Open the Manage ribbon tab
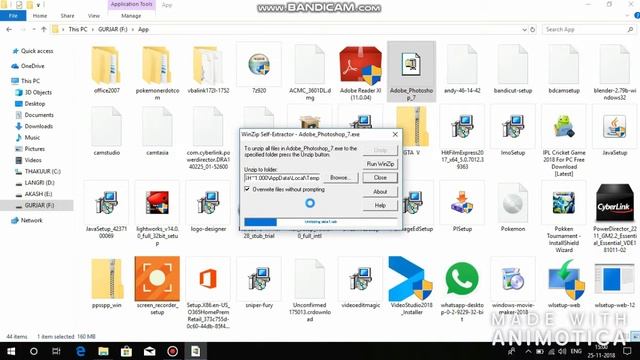The width and height of the screenshot is (640, 360). point(131,16)
